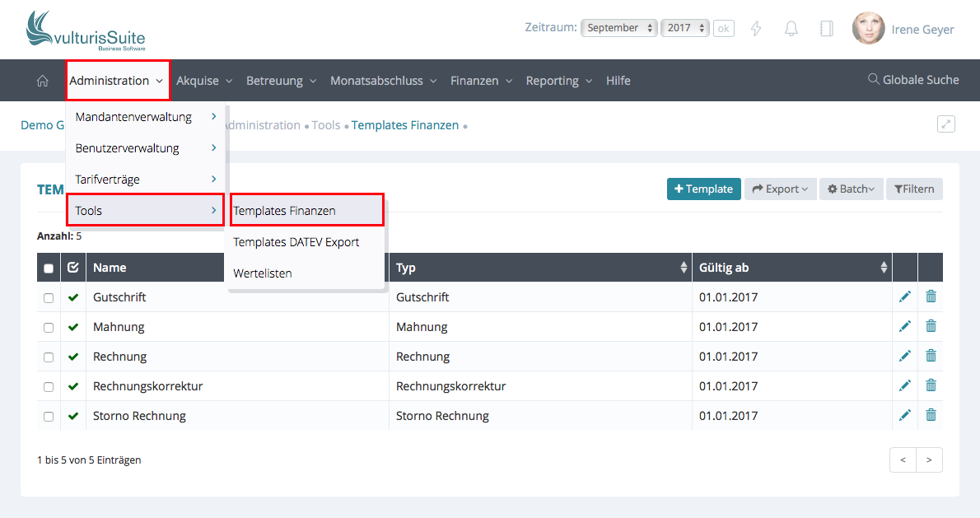The image size is (980, 518).
Task: Click the notebook icon beside the bell
Action: 826,29
